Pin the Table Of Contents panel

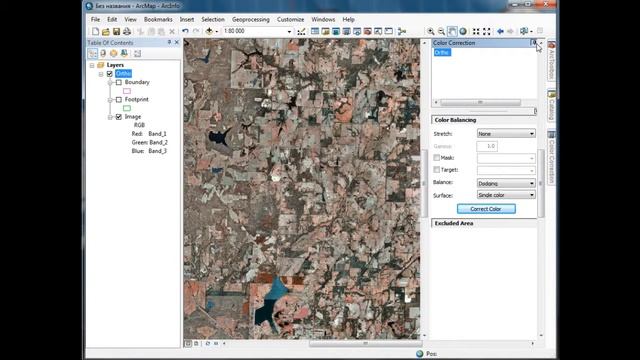pyautogui.click(x=169, y=42)
